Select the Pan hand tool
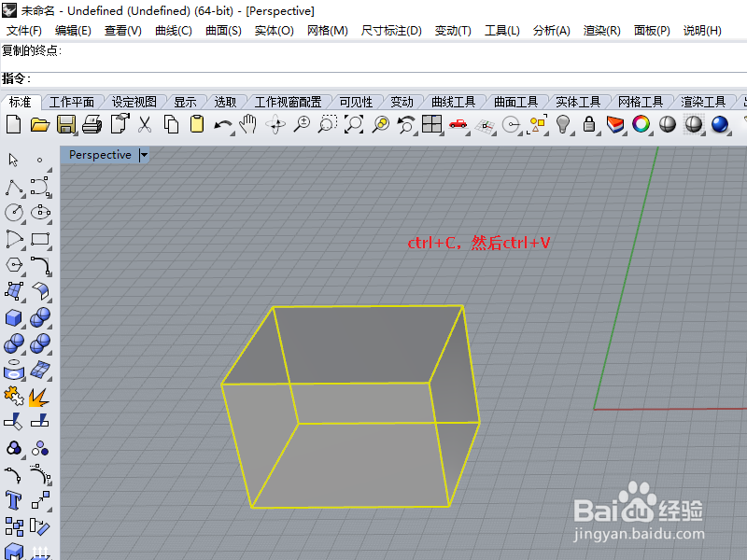 248,125
